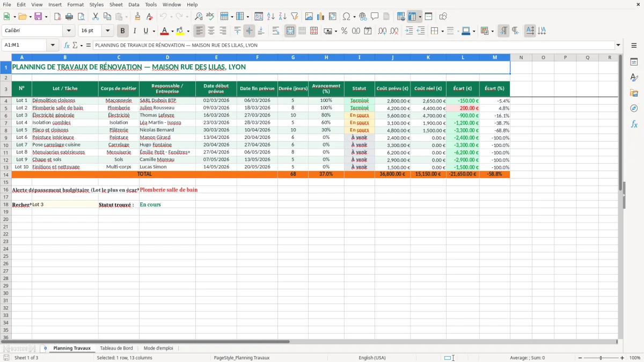The width and height of the screenshot is (644, 362).
Task: Open the Properties sidebar panel
Action: coord(634,62)
